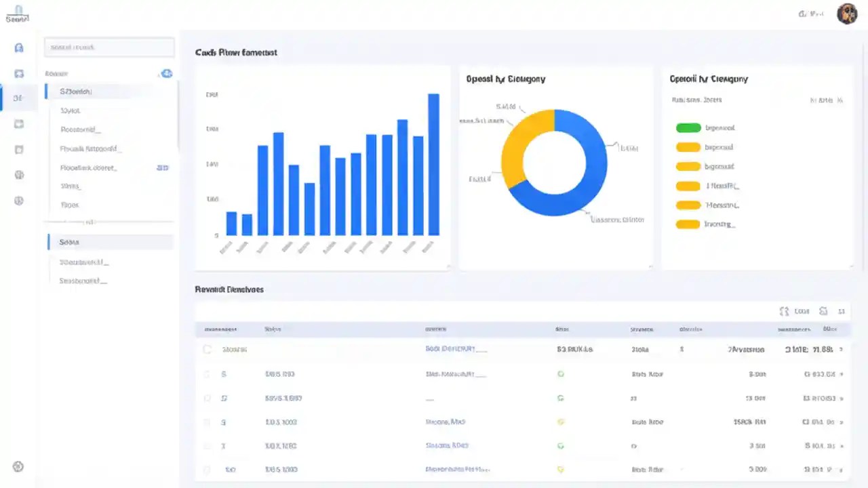Viewport: 868px width, 488px height.
Task: Expand the chevron on the first table row
Action: 841,349
